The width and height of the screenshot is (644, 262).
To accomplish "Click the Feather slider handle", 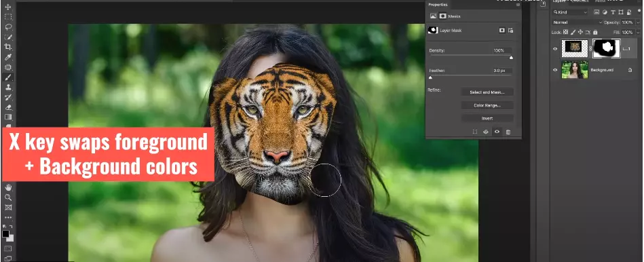I will point(430,77).
